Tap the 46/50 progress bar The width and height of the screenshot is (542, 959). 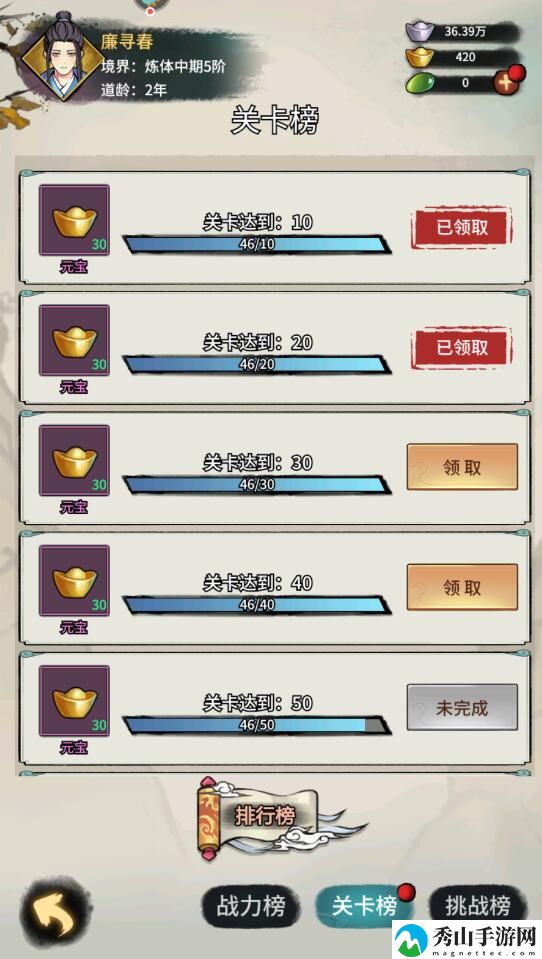pos(257,725)
